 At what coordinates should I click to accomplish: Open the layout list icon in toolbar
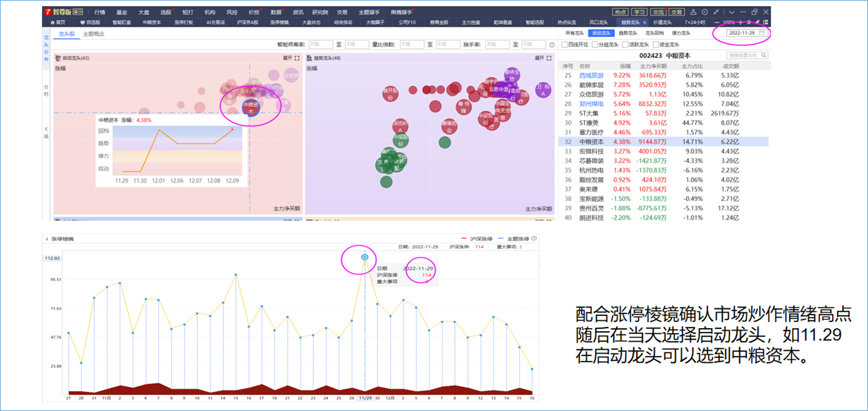[x=765, y=23]
